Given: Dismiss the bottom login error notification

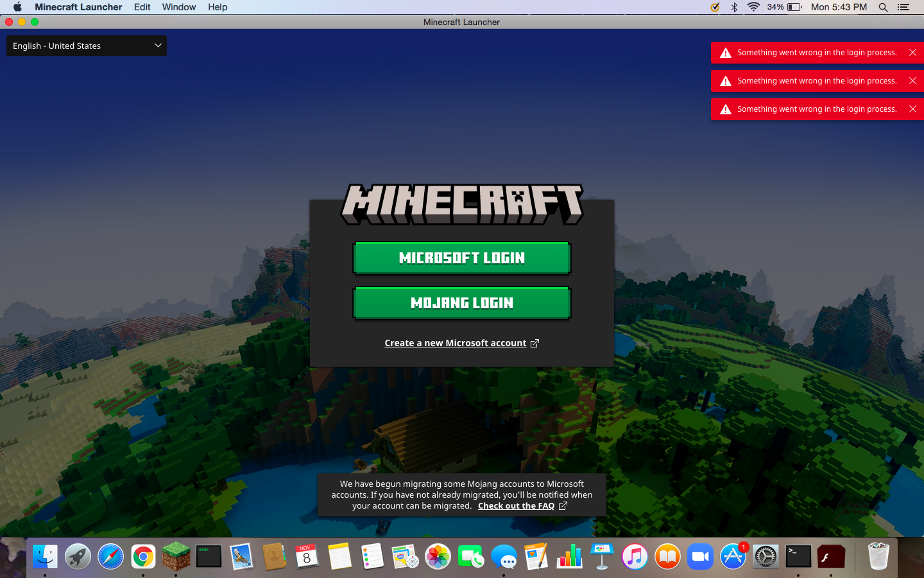Looking at the screenshot, I should [912, 109].
